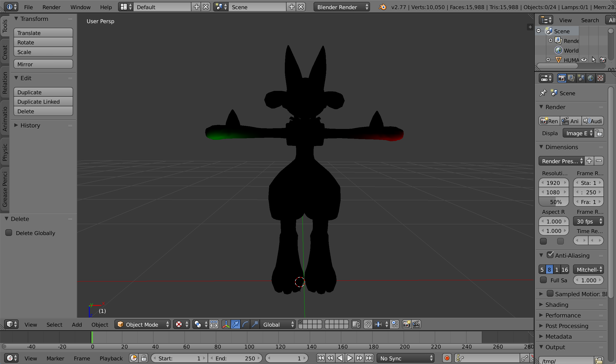Open the No Sync dropdown
Screen dimensions: 616x364
click(406, 358)
